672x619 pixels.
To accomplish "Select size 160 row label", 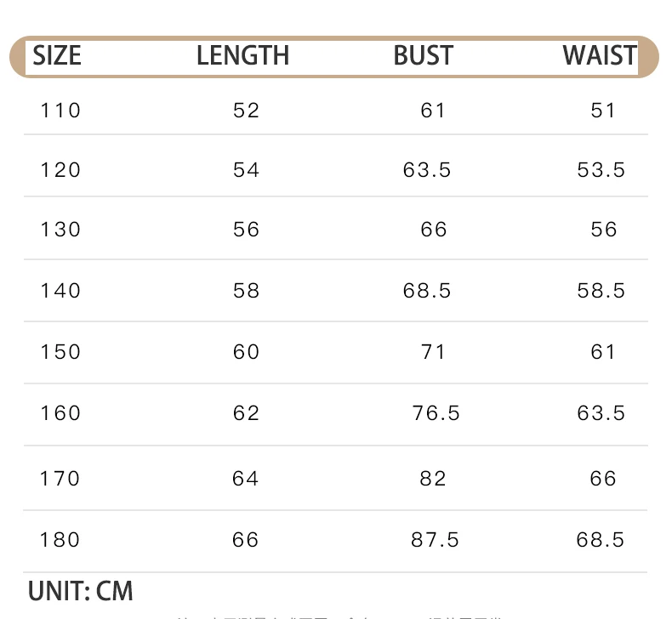I will point(60,413).
